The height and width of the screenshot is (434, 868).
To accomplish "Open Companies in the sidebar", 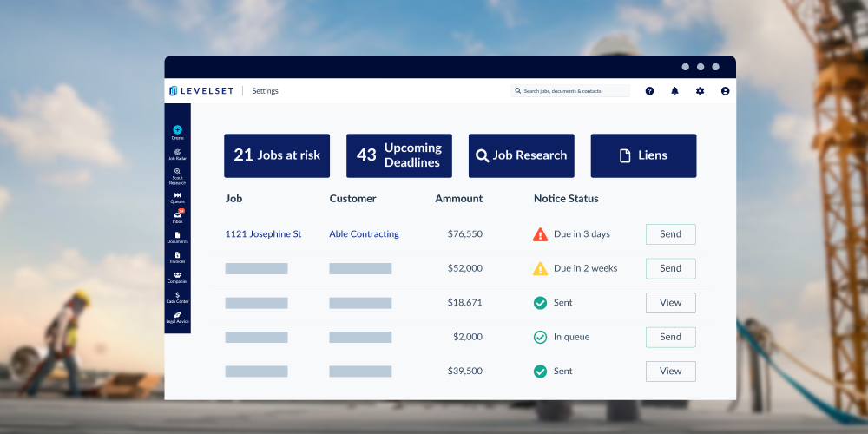I will coord(177,277).
